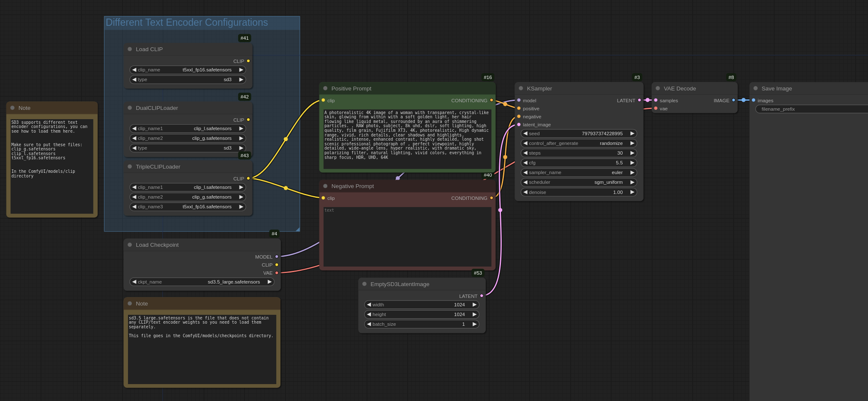This screenshot has height=401, width=868.
Task: Collapse the KSampler node via its dot
Action: (521, 88)
